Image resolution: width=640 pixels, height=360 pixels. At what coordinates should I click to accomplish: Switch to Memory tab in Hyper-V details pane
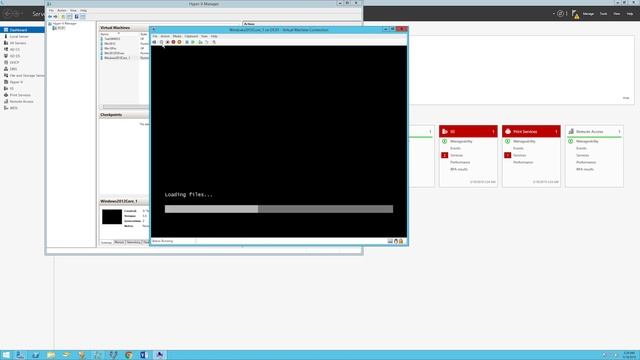tap(119, 242)
